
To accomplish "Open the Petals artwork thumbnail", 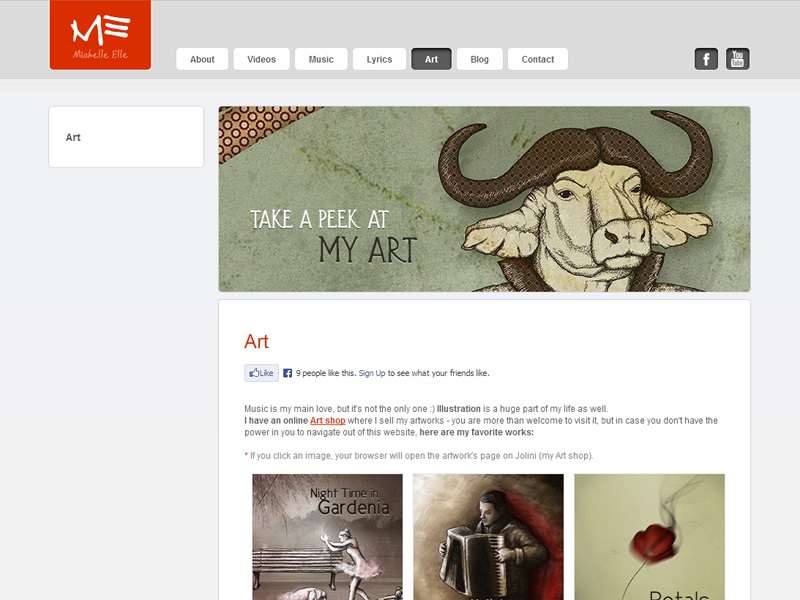I will point(649,537).
